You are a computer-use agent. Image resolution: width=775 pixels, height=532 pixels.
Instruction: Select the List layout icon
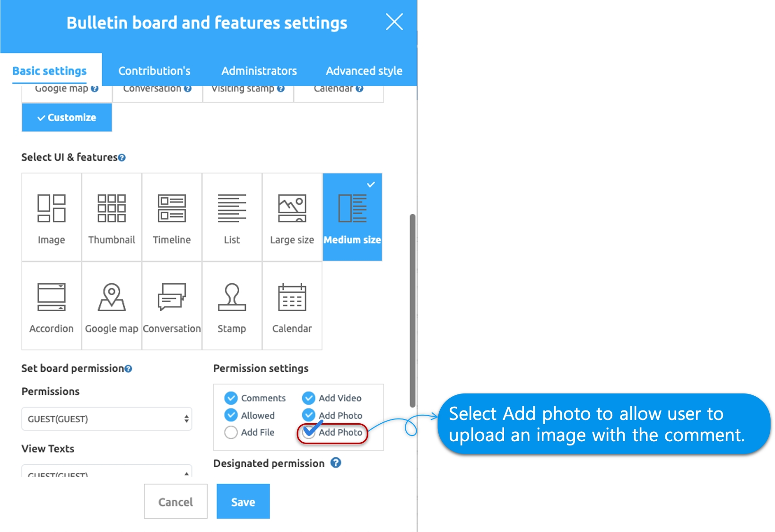(232, 217)
